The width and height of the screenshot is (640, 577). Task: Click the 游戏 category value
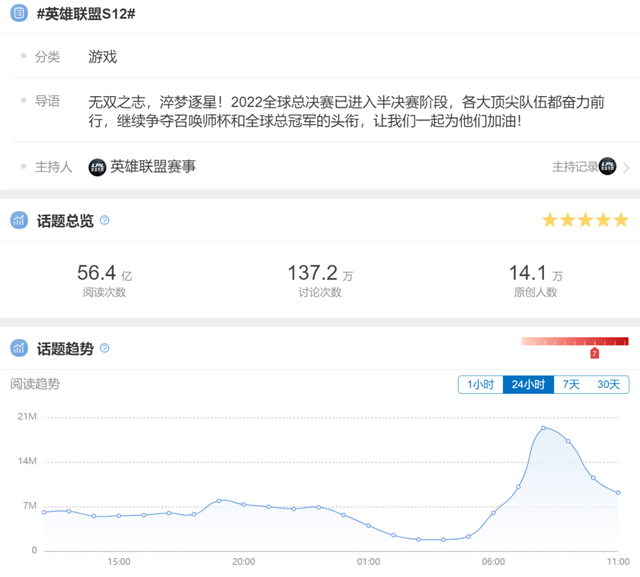tap(102, 57)
